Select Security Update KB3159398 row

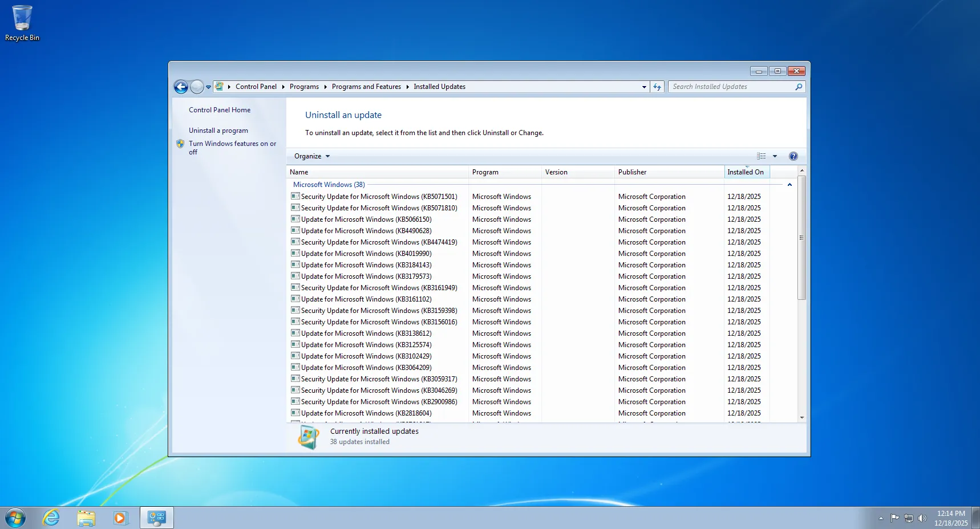point(527,311)
